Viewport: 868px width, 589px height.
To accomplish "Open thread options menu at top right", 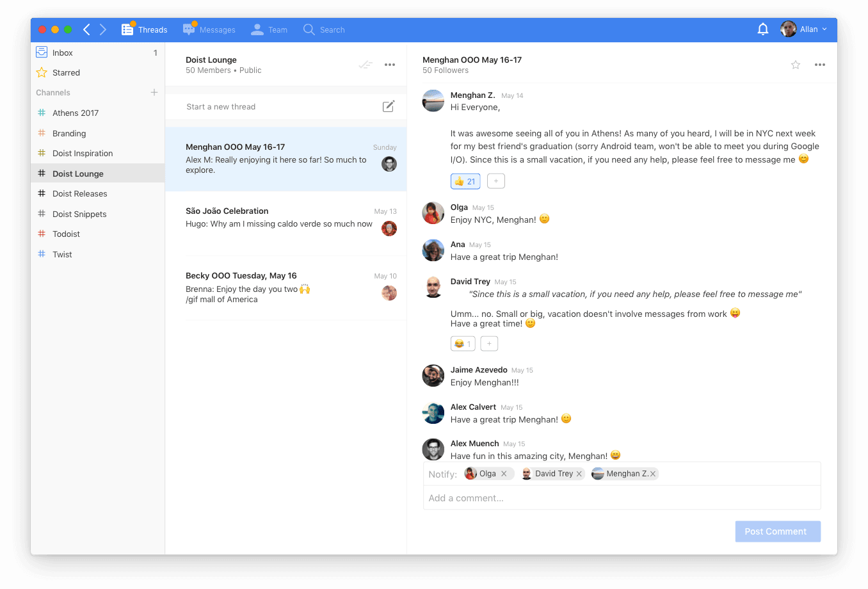I will point(820,65).
